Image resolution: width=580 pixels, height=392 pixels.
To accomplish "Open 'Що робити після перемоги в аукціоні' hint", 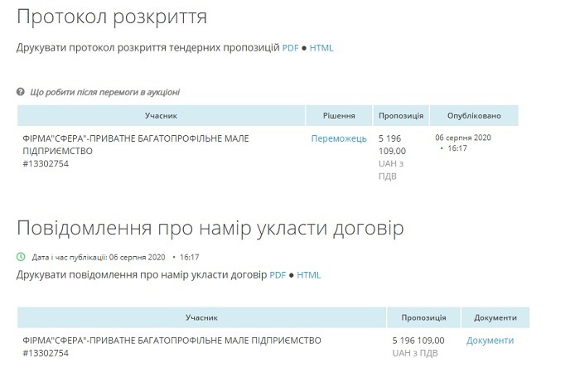I will click(104, 92).
